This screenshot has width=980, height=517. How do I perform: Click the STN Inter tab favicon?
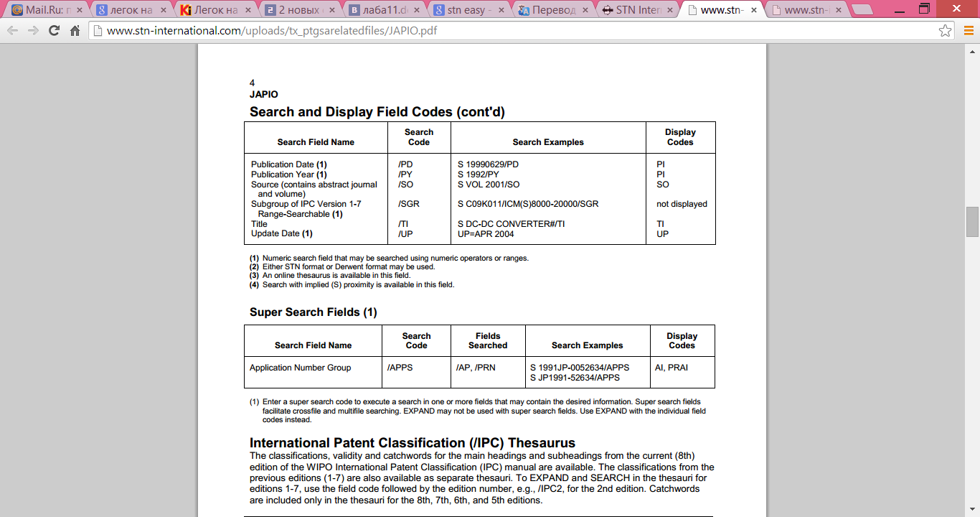tap(607, 10)
